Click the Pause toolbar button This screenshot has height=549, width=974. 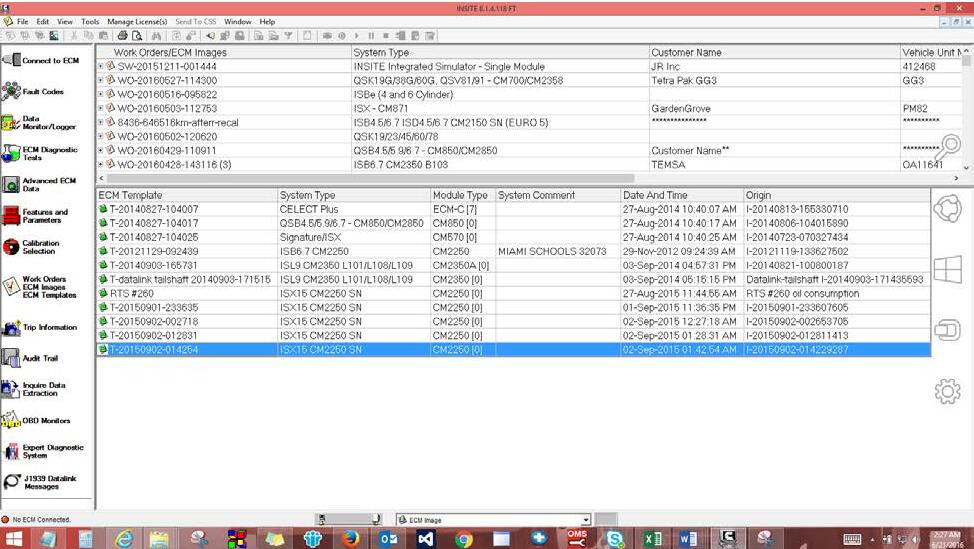click(x=371, y=36)
